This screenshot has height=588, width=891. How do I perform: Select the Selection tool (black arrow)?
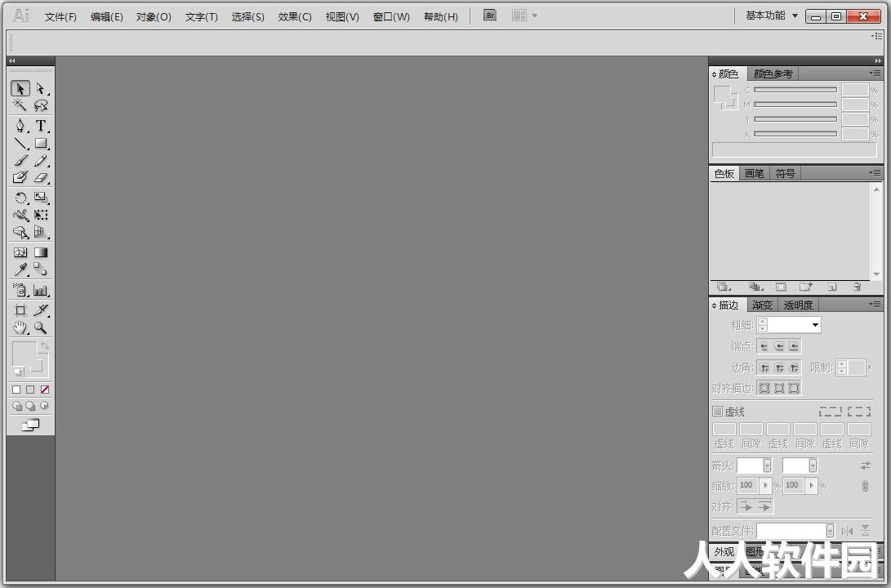point(20,89)
